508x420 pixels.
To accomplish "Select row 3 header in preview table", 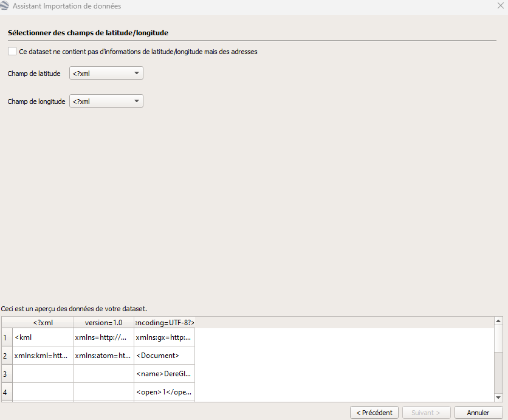I will coord(6,374).
